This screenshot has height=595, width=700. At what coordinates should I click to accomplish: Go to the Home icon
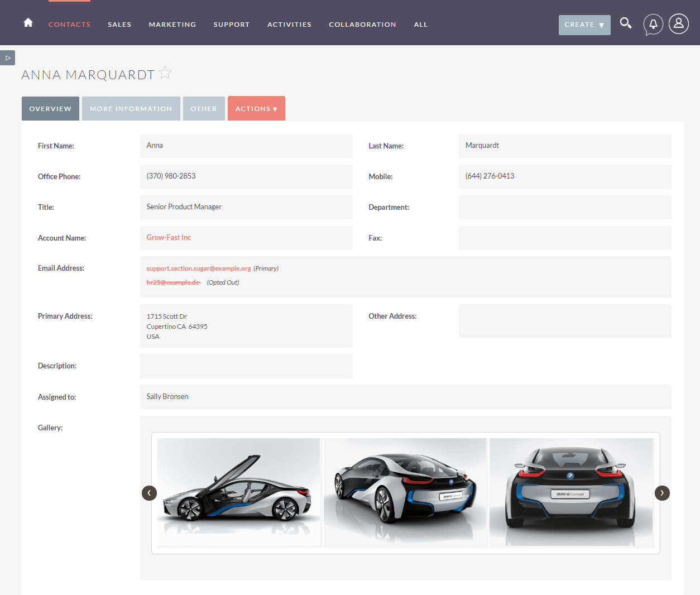coord(28,23)
